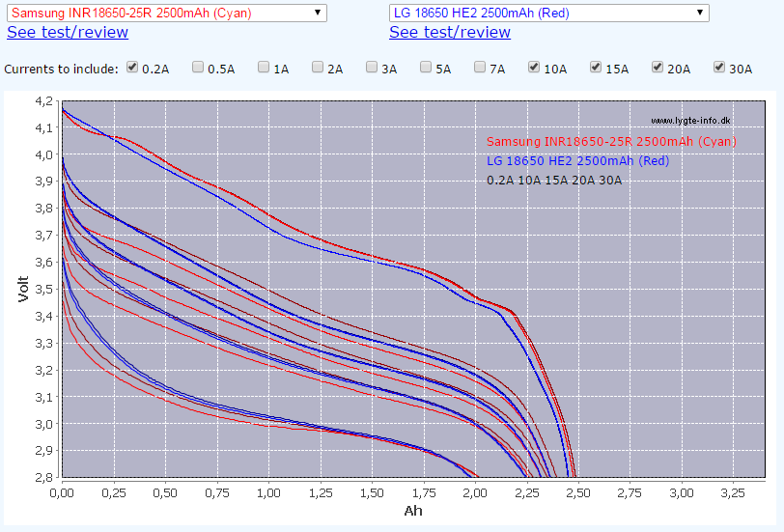Uncheck the 20A current checkbox
The width and height of the screenshot is (784, 532).
click(x=658, y=67)
